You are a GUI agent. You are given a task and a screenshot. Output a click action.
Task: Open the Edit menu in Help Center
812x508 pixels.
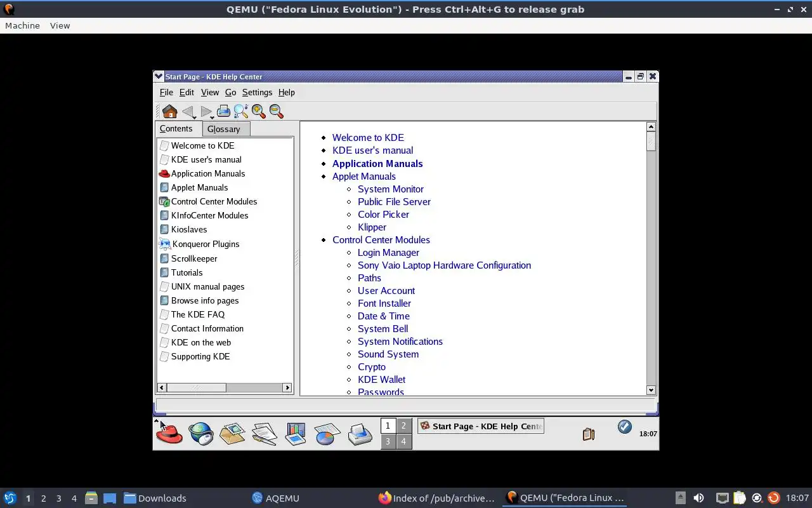click(187, 92)
